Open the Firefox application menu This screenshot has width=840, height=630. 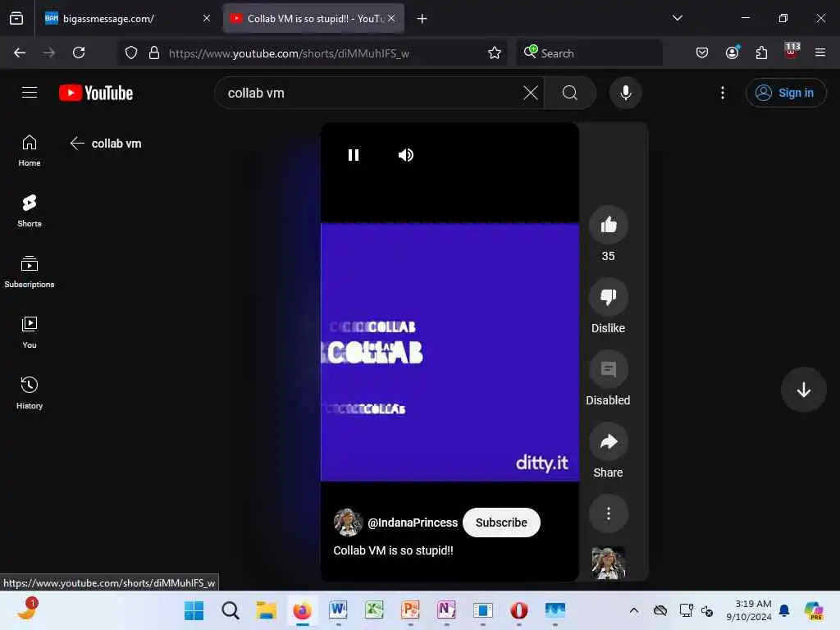819,52
